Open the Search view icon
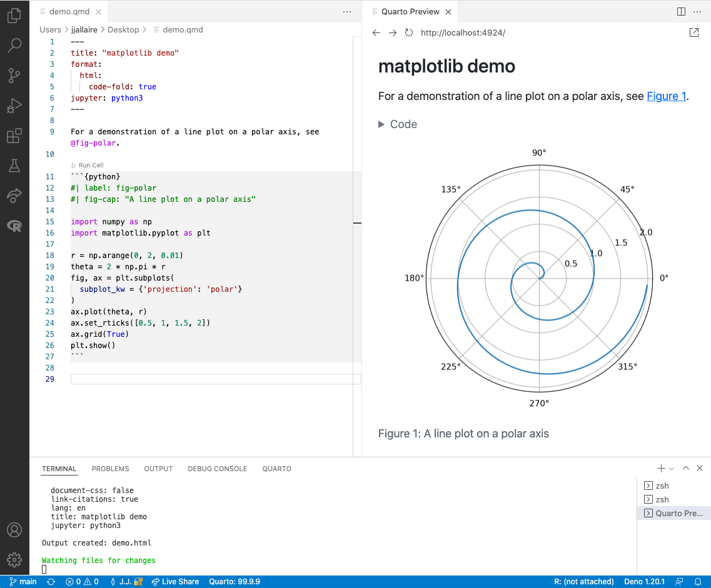 pyautogui.click(x=14, y=46)
